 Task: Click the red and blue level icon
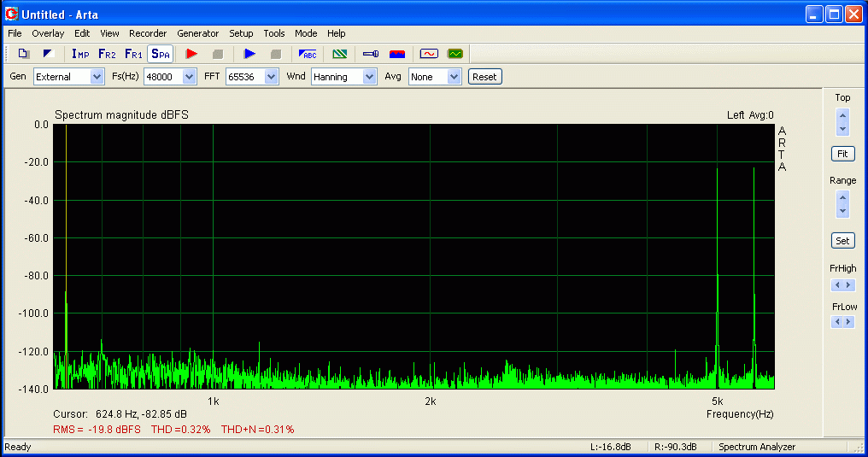point(397,54)
